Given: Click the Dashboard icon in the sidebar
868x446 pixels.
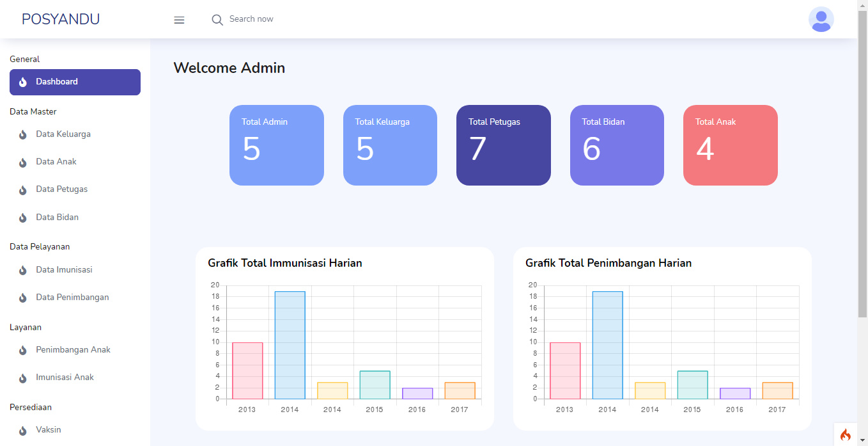Looking at the screenshot, I should 24,82.
